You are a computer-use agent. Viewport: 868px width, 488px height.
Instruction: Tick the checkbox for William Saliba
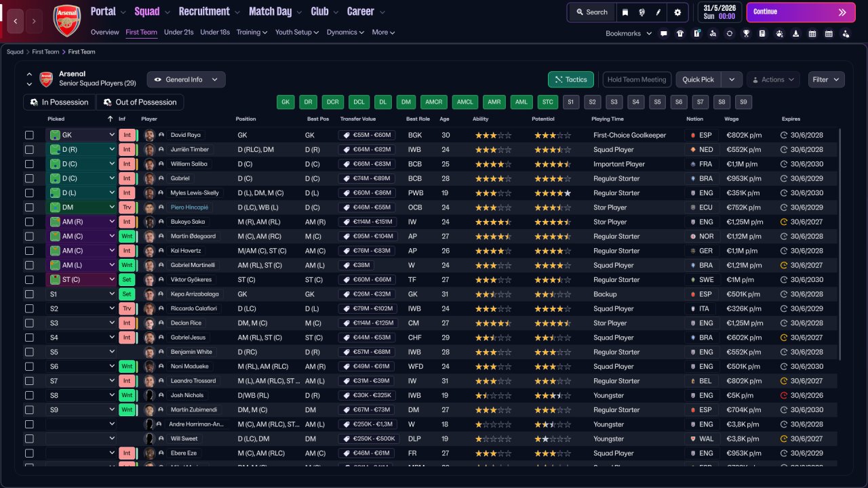29,164
